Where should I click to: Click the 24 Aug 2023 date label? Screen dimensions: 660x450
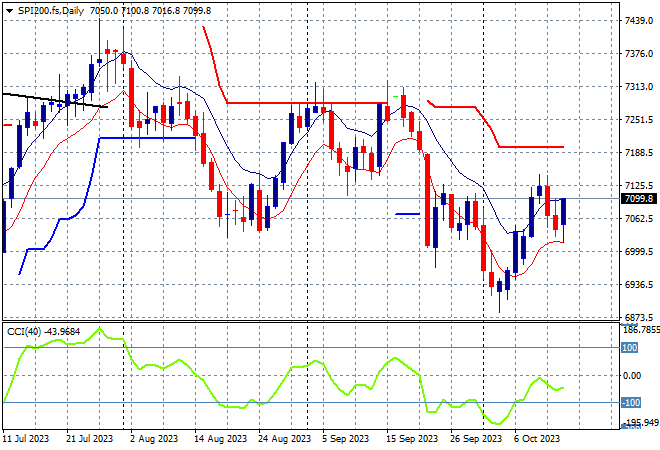pos(284,439)
